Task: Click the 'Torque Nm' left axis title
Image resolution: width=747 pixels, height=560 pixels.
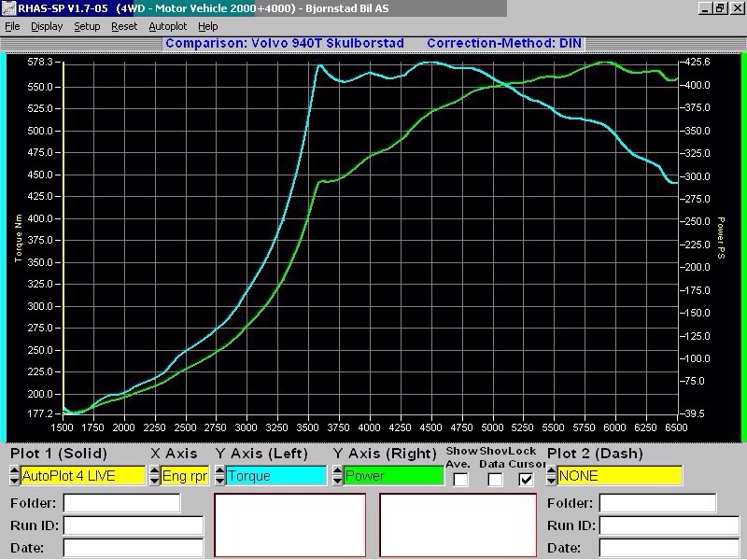Action: click(19, 238)
